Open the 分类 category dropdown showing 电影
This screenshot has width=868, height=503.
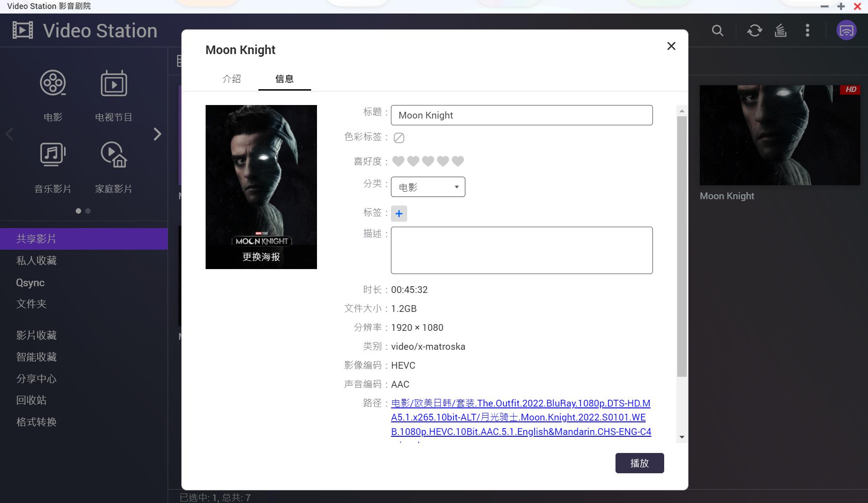tap(427, 187)
